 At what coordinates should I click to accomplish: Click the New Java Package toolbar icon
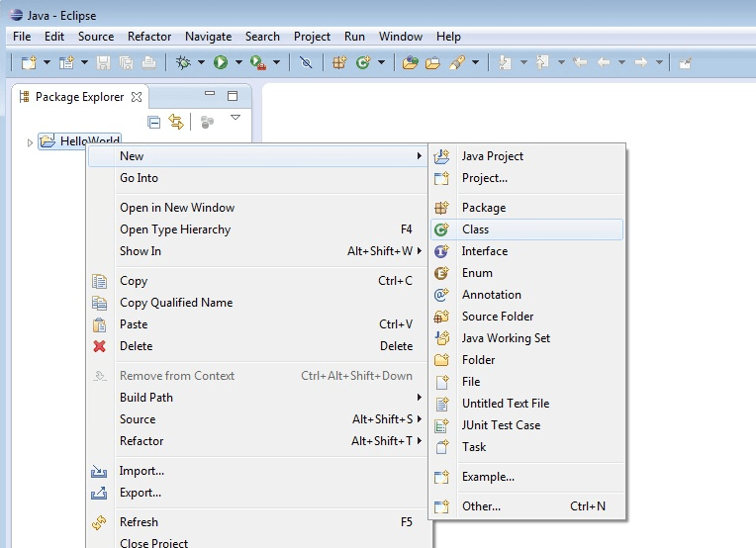click(x=339, y=62)
